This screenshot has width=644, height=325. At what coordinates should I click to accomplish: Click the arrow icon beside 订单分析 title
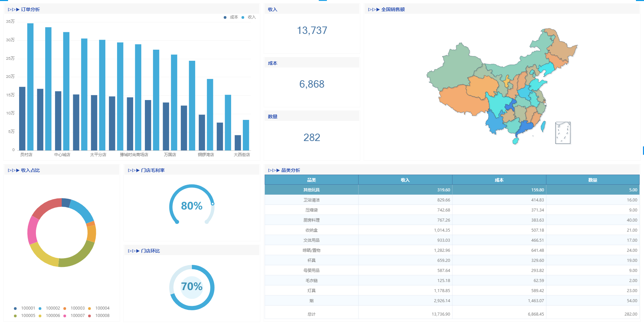[13, 9]
